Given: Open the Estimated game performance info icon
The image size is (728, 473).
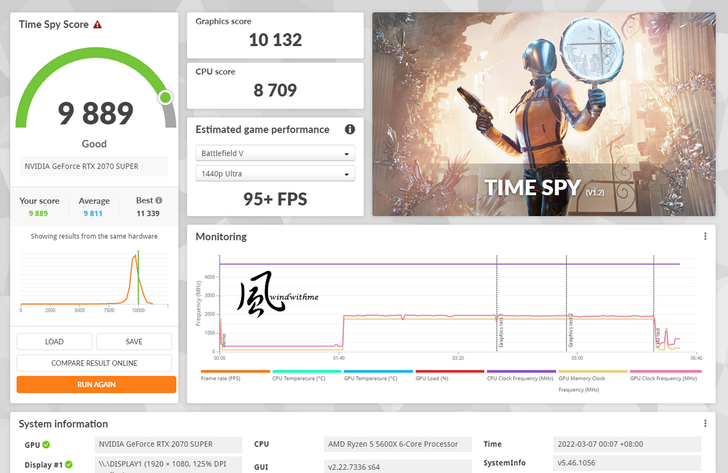Looking at the screenshot, I should pos(350,130).
